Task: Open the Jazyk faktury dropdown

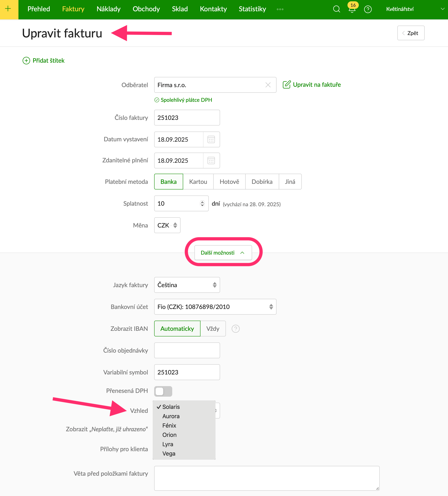Action: (x=187, y=285)
